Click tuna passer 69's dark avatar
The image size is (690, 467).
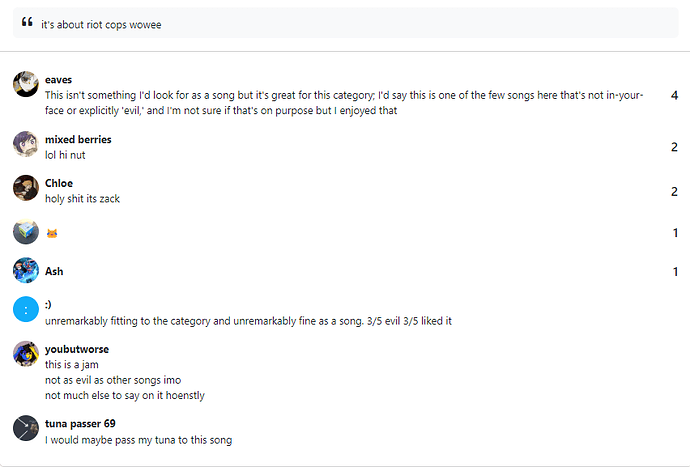click(26, 428)
